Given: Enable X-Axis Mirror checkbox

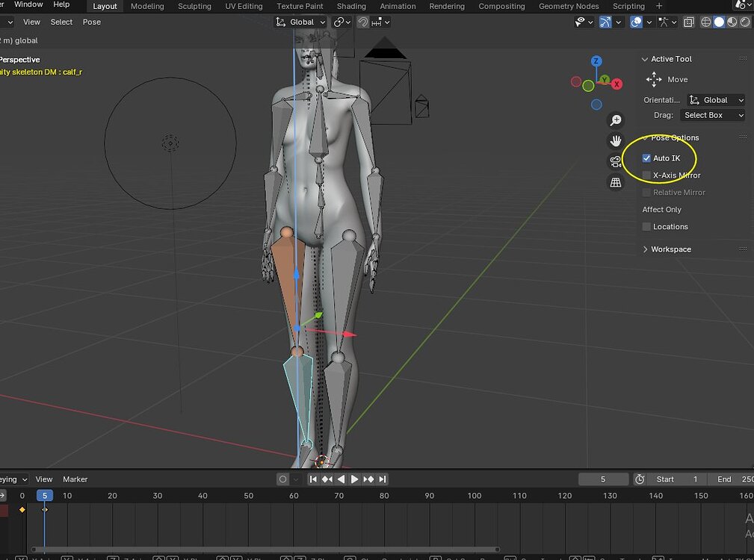Looking at the screenshot, I should (646, 175).
